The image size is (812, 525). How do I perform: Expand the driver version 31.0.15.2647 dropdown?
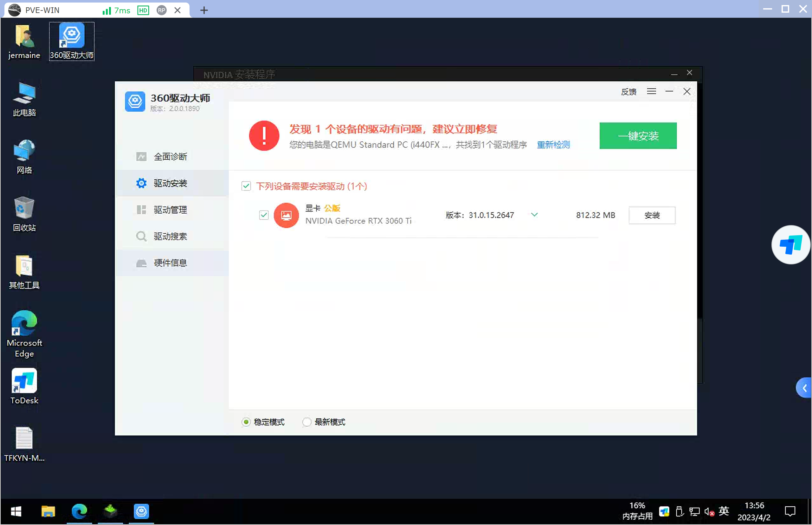tap(534, 215)
